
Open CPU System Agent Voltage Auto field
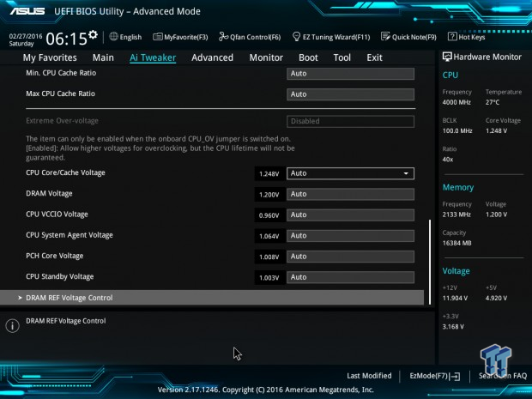[x=350, y=236]
